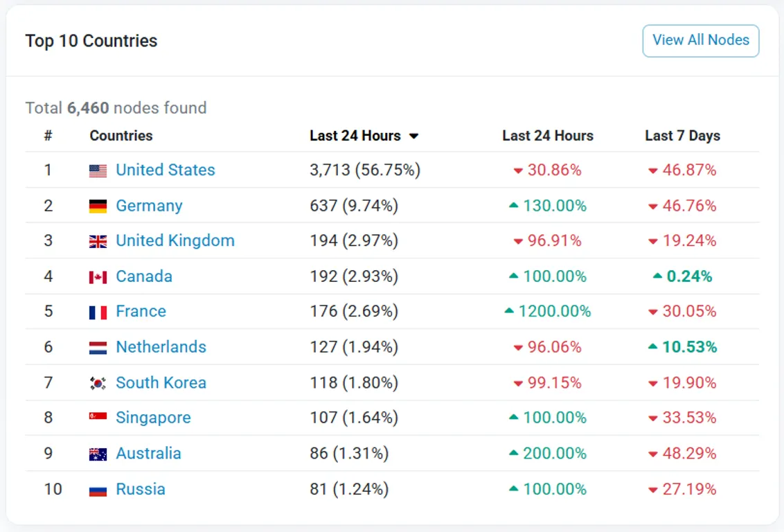Click the '81 (1.24%)' node count

349,489
